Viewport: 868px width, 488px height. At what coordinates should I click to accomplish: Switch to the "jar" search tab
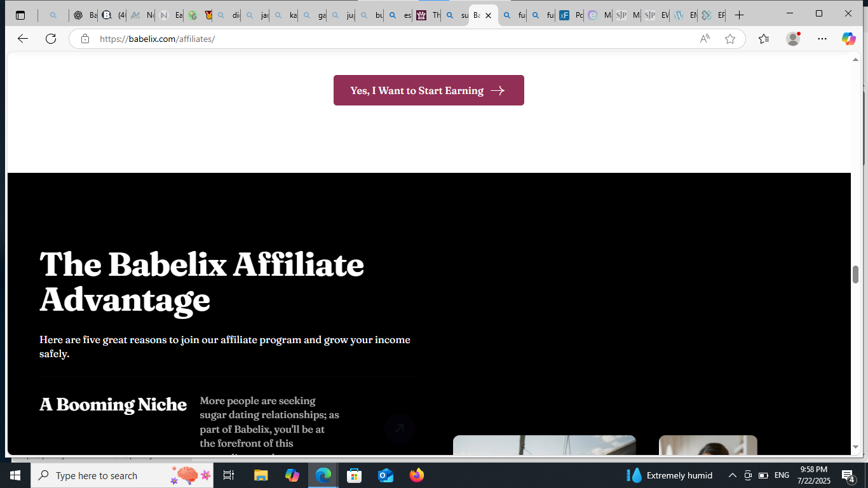pos(257,15)
